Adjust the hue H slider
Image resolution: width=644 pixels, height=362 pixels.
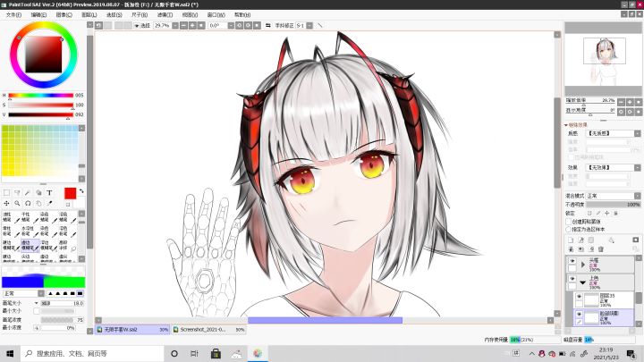click(x=40, y=96)
